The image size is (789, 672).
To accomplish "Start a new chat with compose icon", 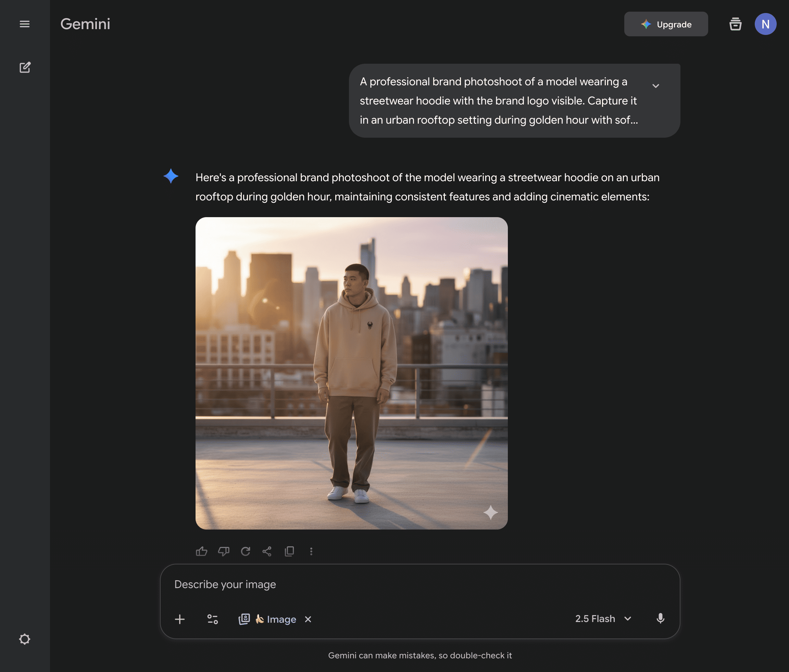I will (x=25, y=67).
